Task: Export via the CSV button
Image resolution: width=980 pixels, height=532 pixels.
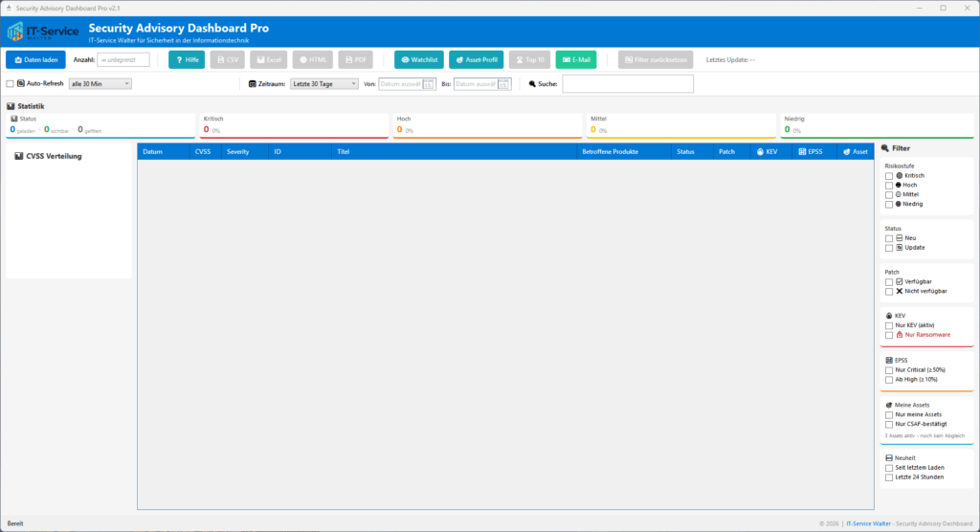Action: pyautogui.click(x=228, y=60)
